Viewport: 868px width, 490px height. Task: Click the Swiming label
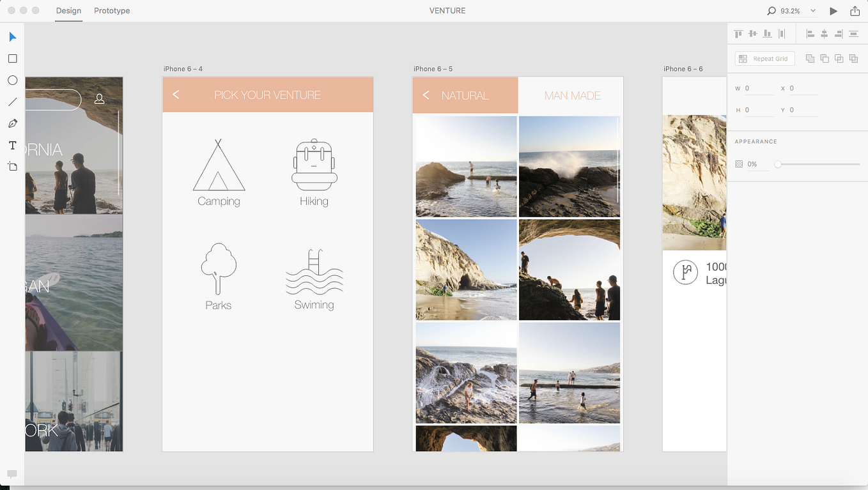[x=314, y=305]
